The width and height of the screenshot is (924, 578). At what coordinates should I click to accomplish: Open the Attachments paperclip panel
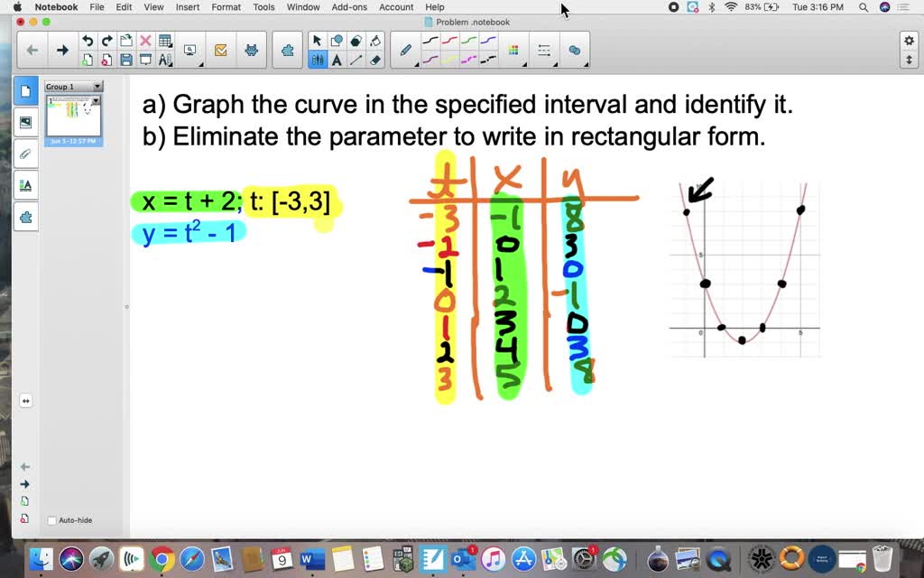(x=26, y=154)
